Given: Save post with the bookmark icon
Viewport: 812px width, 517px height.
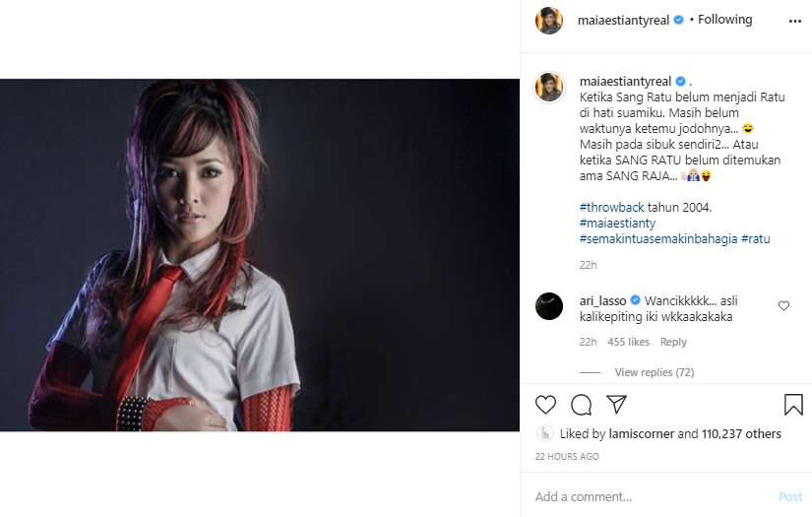Looking at the screenshot, I should pos(793,405).
